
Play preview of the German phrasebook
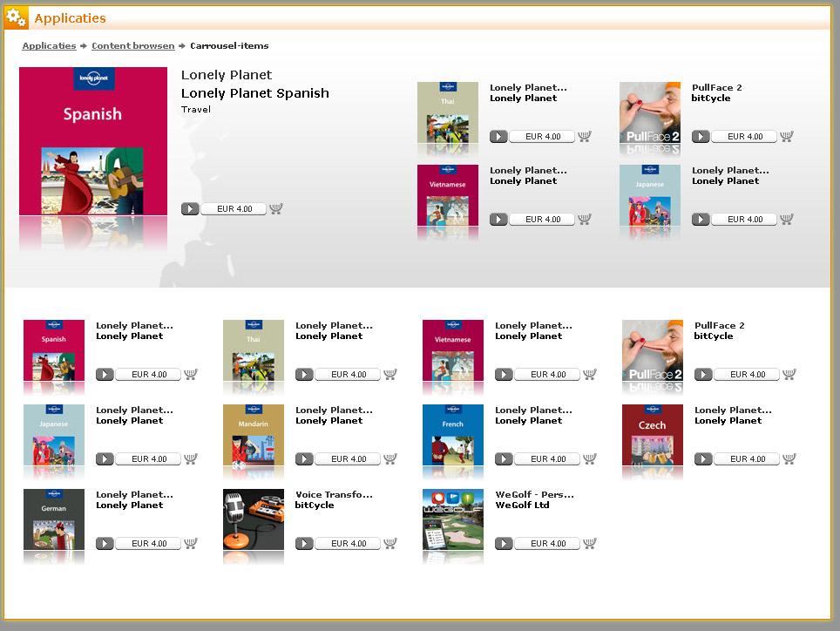click(x=105, y=543)
